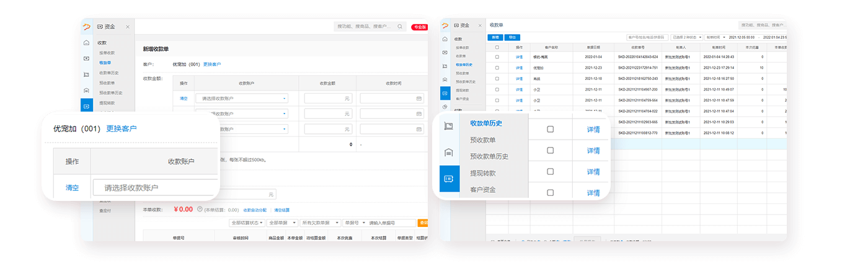Click the question mark icon beside ¥0.00
Image resolution: width=868 pixels, height=279 pixels.
(200, 210)
